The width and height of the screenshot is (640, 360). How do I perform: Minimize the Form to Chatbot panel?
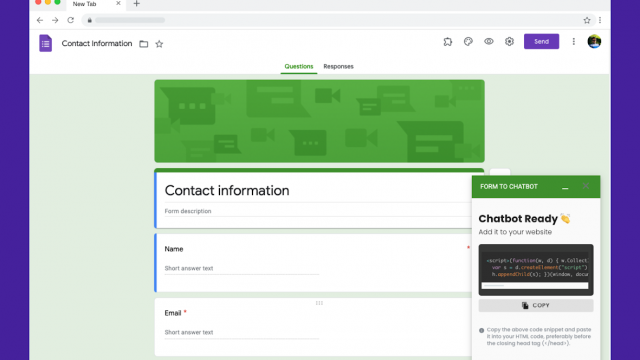click(565, 187)
